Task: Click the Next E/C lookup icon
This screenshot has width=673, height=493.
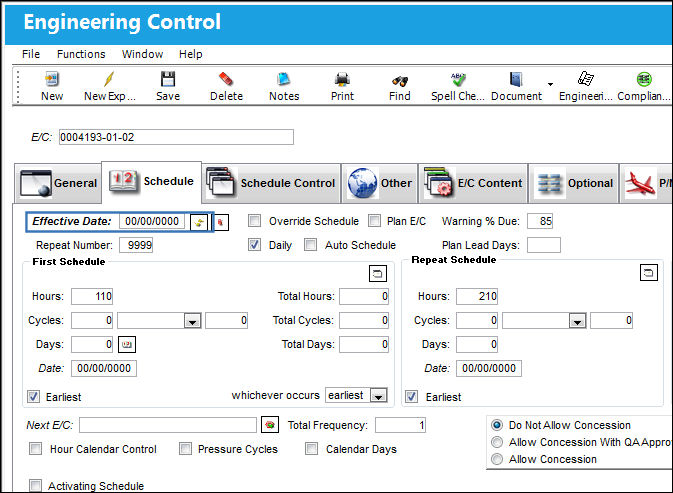Action: [x=270, y=425]
